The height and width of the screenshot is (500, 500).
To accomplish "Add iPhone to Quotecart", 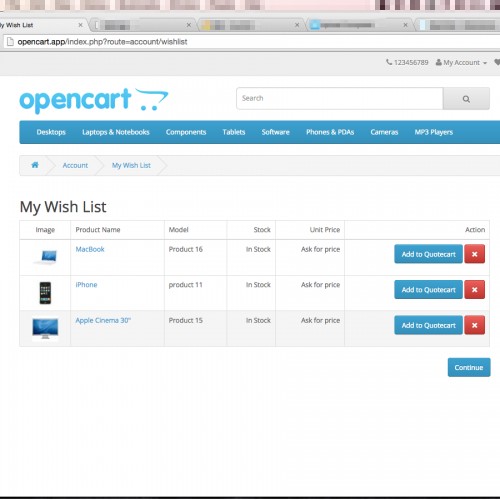I will pos(428,290).
